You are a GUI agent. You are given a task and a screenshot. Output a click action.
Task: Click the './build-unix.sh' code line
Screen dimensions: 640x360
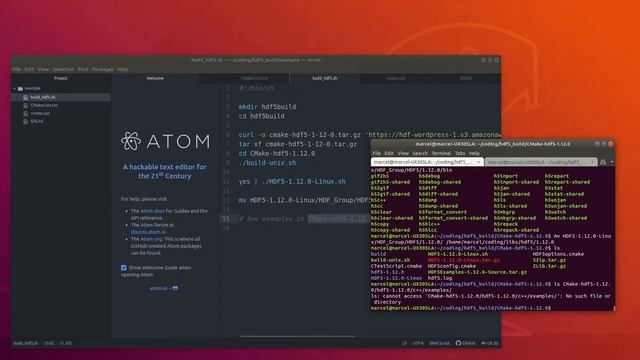(x=267, y=162)
